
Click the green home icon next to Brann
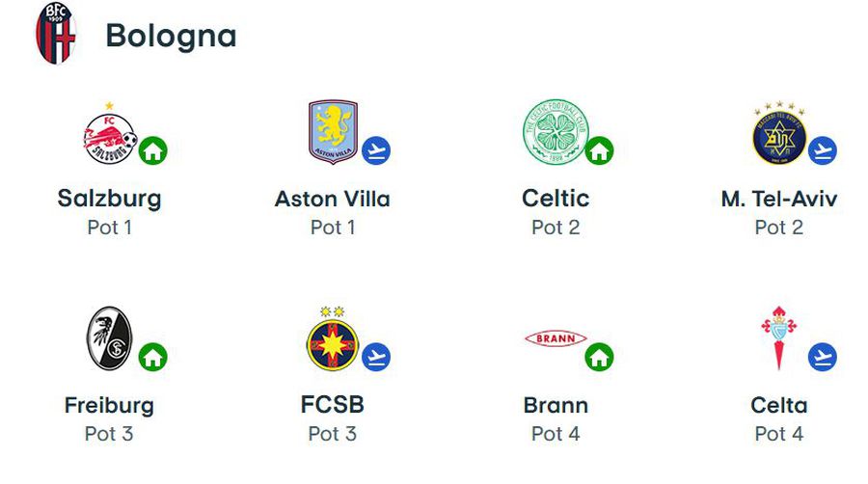599,357
